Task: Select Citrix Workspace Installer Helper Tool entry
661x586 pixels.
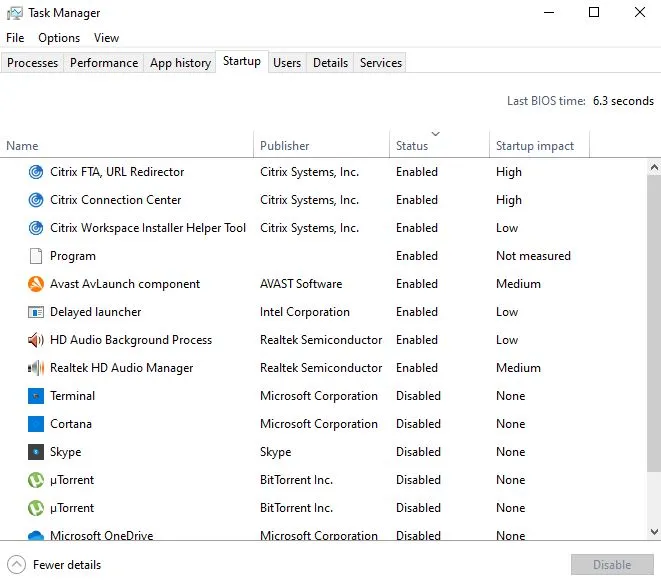Action: click(148, 228)
